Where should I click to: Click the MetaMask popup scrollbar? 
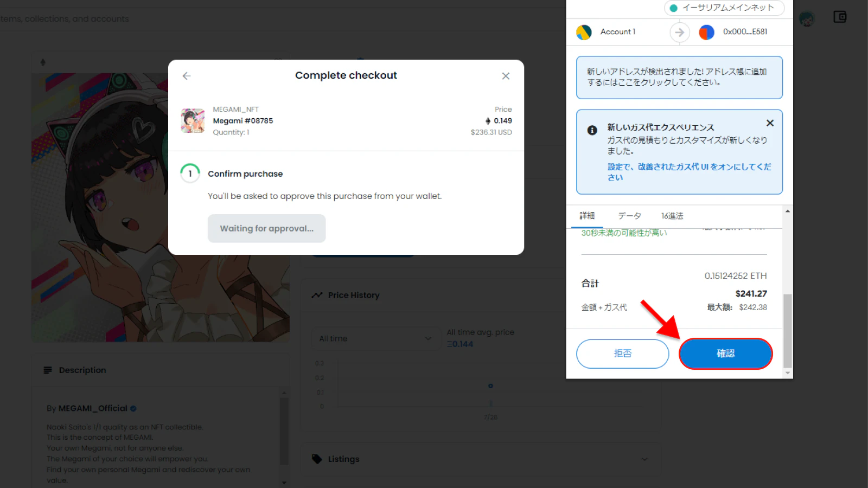[788, 331]
